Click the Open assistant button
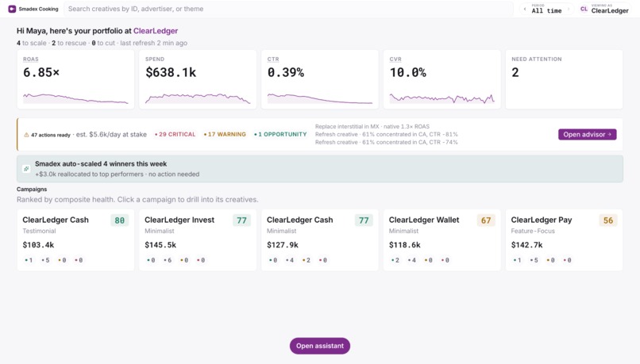Image resolution: width=640 pixels, height=364 pixels. (x=320, y=346)
